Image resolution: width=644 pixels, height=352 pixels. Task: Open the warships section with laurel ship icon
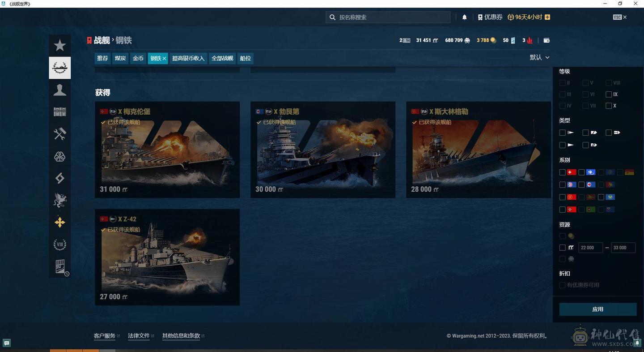pos(60,68)
